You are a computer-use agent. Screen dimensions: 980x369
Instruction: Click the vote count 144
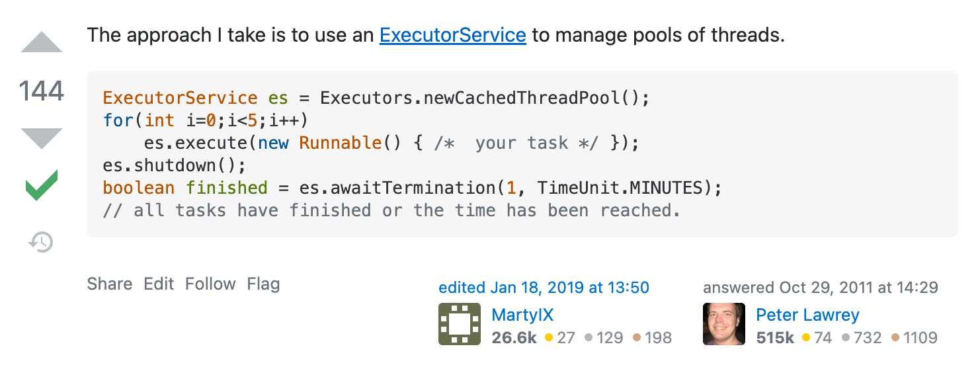[x=42, y=91]
